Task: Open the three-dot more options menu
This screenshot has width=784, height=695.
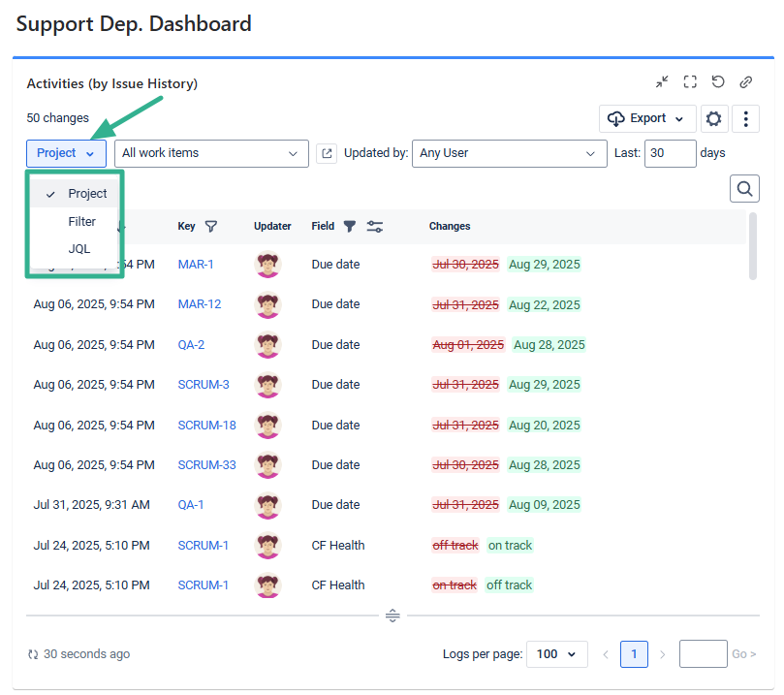Action: pyautogui.click(x=745, y=119)
